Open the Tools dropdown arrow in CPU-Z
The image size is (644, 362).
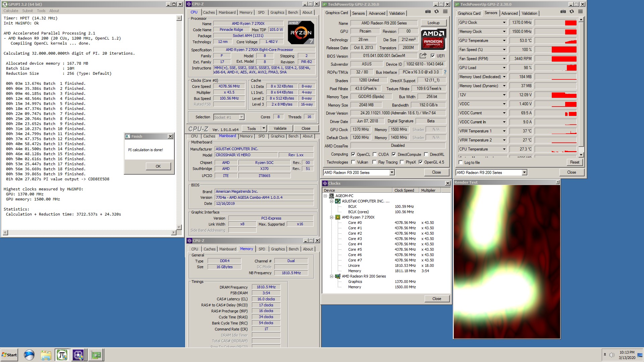pyautogui.click(x=264, y=128)
